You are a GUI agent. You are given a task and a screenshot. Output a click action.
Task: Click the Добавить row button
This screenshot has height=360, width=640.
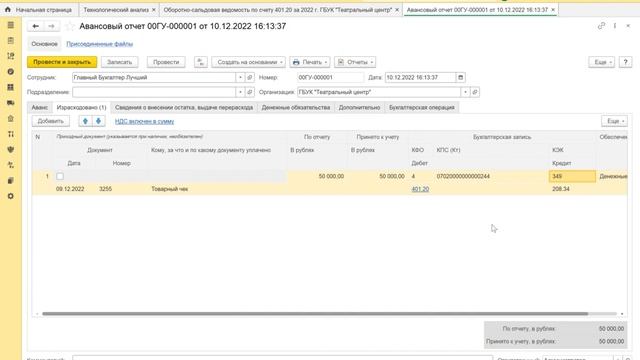tap(51, 121)
